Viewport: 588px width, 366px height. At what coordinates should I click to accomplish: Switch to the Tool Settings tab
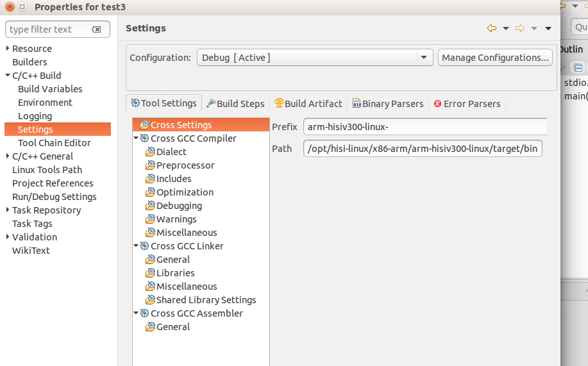[164, 103]
